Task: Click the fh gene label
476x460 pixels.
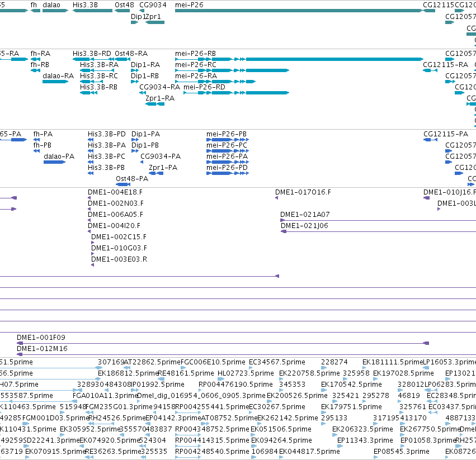Action: click(34, 5)
